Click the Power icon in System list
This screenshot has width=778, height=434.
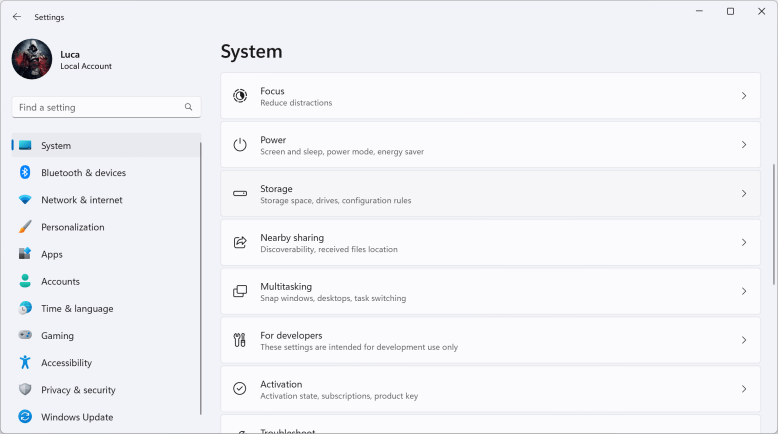pyautogui.click(x=240, y=145)
